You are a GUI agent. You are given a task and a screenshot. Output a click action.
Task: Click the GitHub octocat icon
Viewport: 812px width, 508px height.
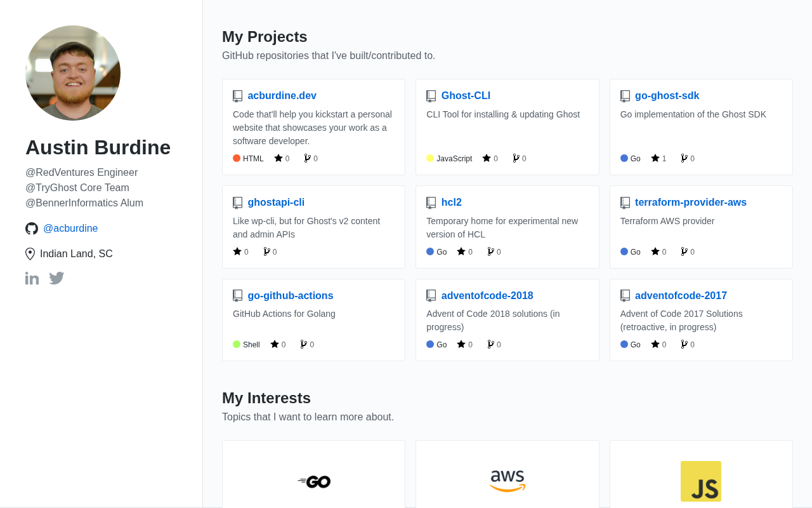point(32,229)
